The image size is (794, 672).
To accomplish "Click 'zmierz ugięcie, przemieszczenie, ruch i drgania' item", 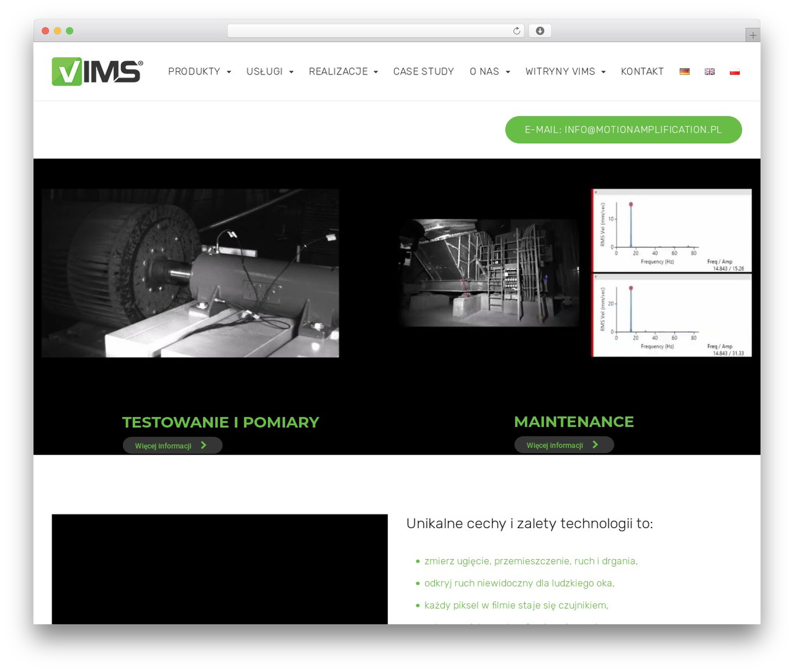I will (x=531, y=561).
